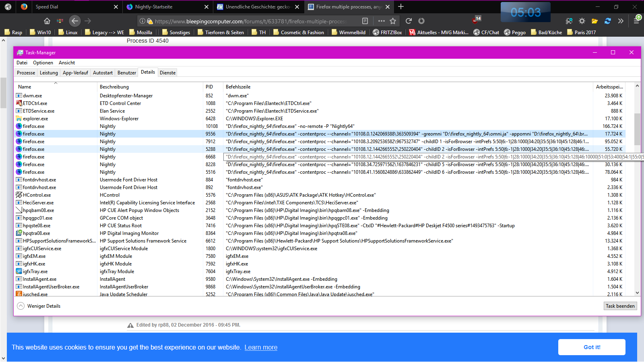
Task: Sort processes by the PID column header
Action: tap(209, 87)
